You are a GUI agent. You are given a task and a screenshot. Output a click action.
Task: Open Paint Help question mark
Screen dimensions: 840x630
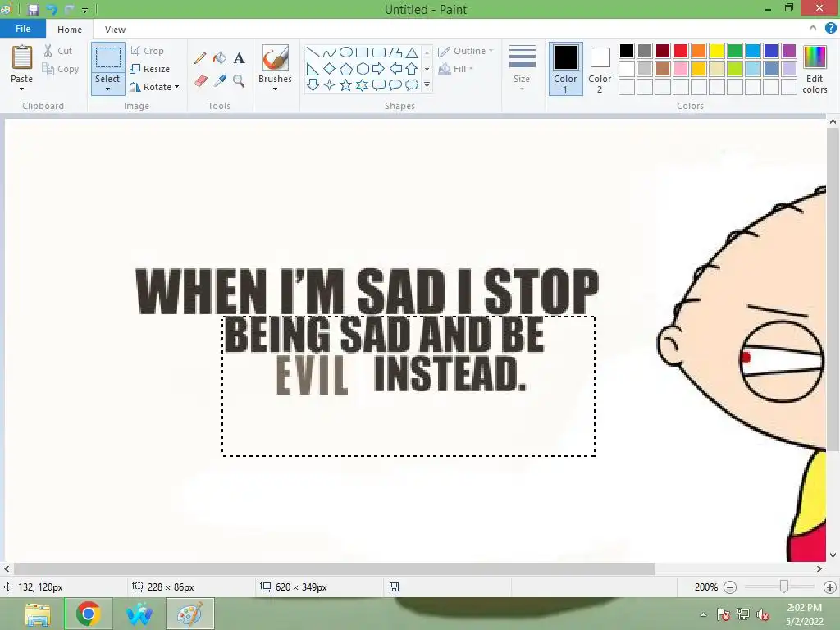tap(830, 29)
